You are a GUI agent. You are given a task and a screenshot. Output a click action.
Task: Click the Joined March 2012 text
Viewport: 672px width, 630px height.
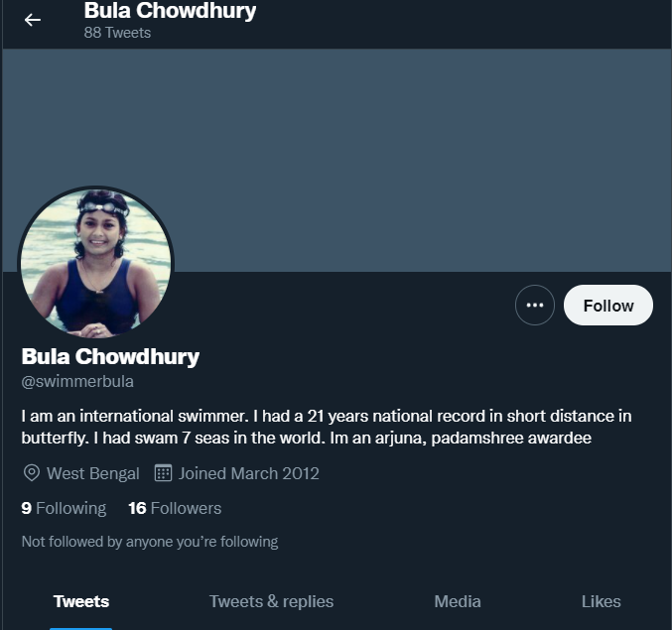click(x=248, y=473)
